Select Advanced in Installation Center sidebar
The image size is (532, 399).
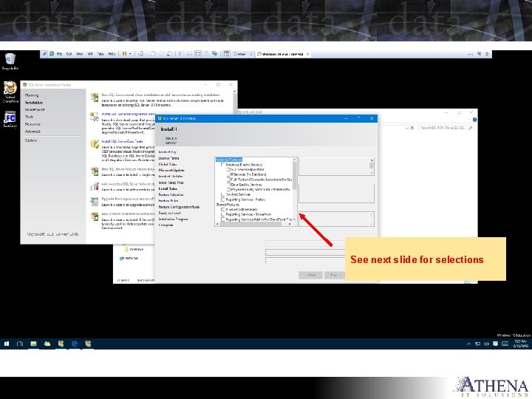pyautogui.click(x=33, y=132)
